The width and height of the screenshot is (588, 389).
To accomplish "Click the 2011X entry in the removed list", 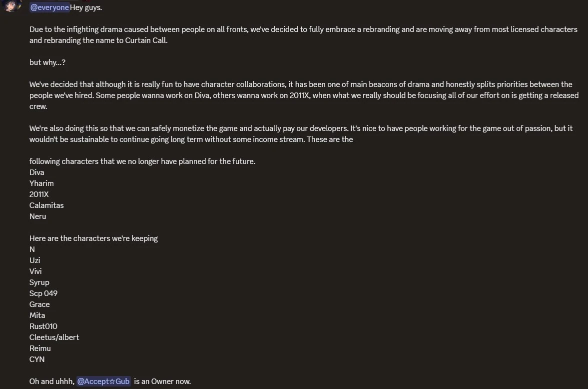I will point(39,194).
